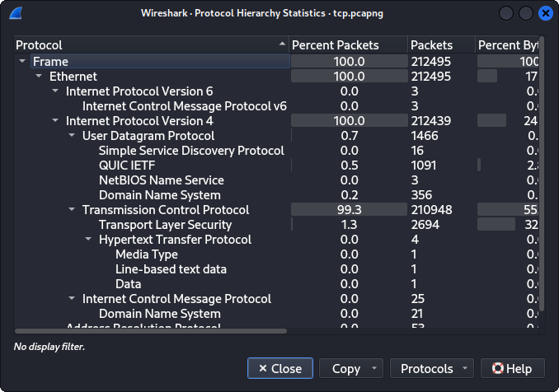
Task: Select the Transport Layer Security row
Action: [x=165, y=225]
